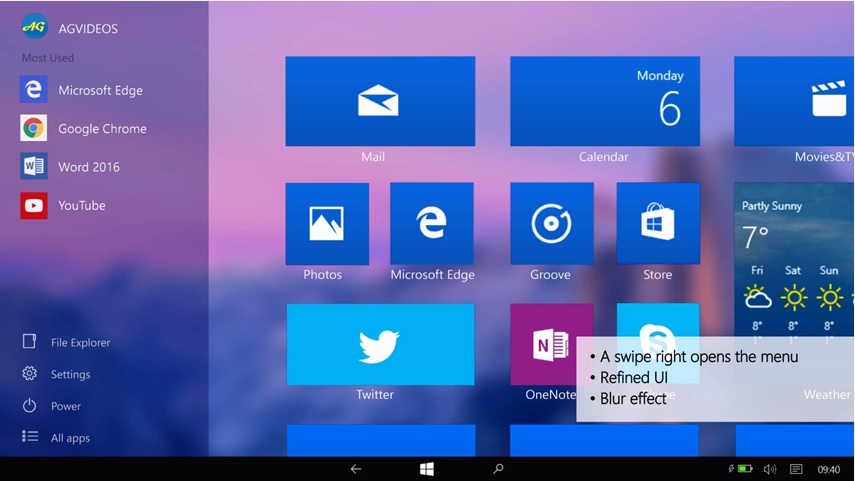Click the AGVIDEOS account name
This screenshot has width=855, height=481.
[x=88, y=28]
